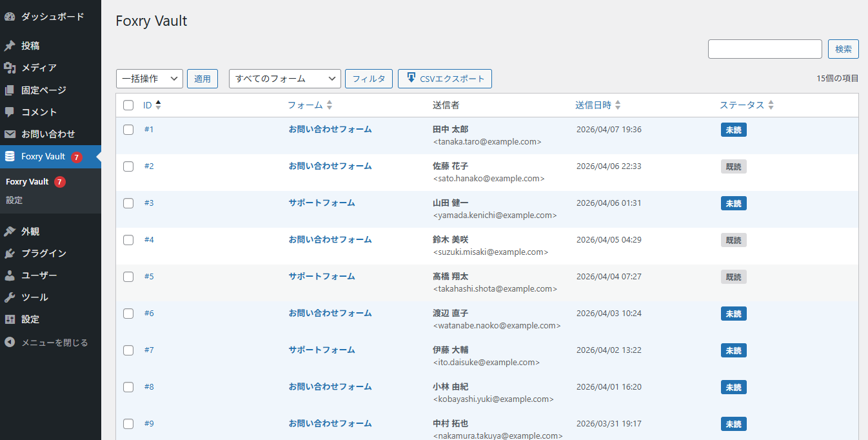
Task: Select the 投稿 pin icon
Action: [11, 45]
